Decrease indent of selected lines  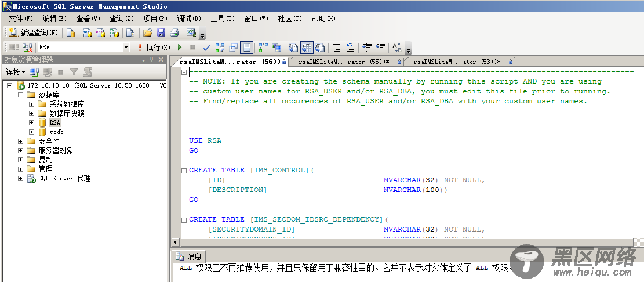[x=367, y=48]
